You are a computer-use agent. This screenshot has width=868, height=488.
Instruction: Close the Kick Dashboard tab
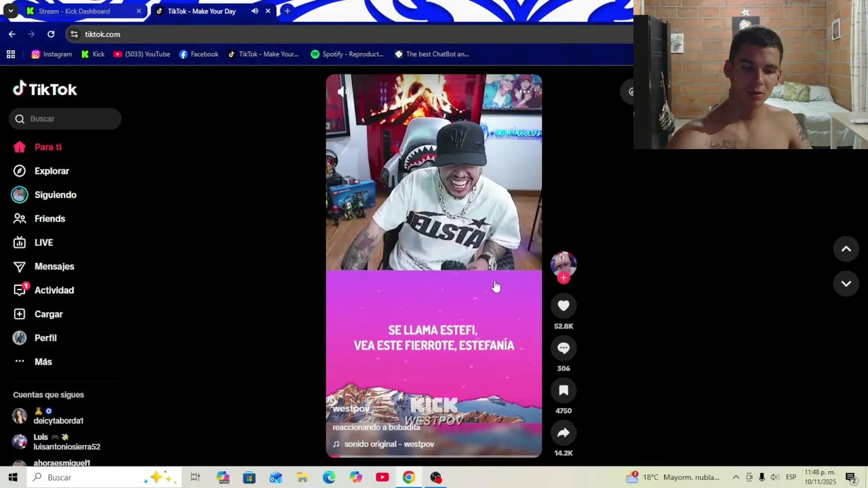[x=138, y=11]
